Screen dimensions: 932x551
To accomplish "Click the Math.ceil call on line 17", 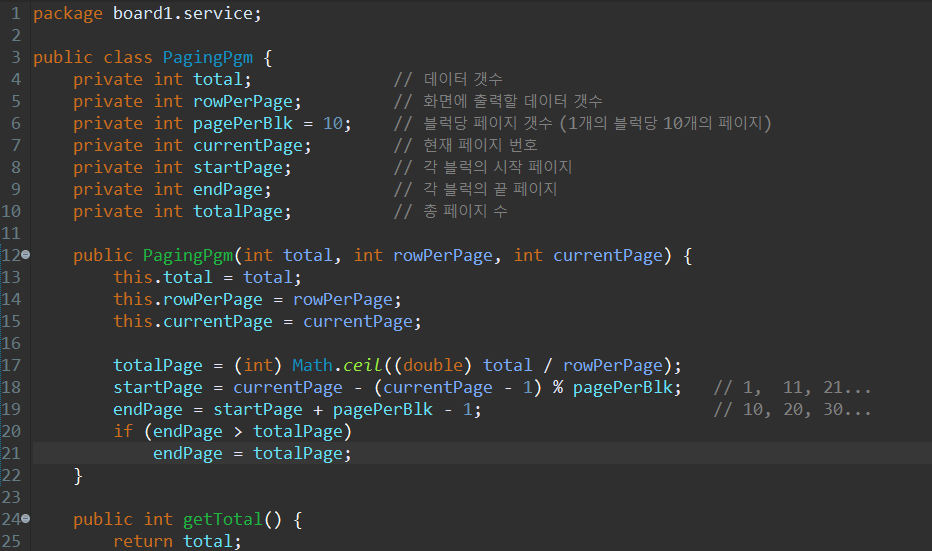I will tap(336, 365).
